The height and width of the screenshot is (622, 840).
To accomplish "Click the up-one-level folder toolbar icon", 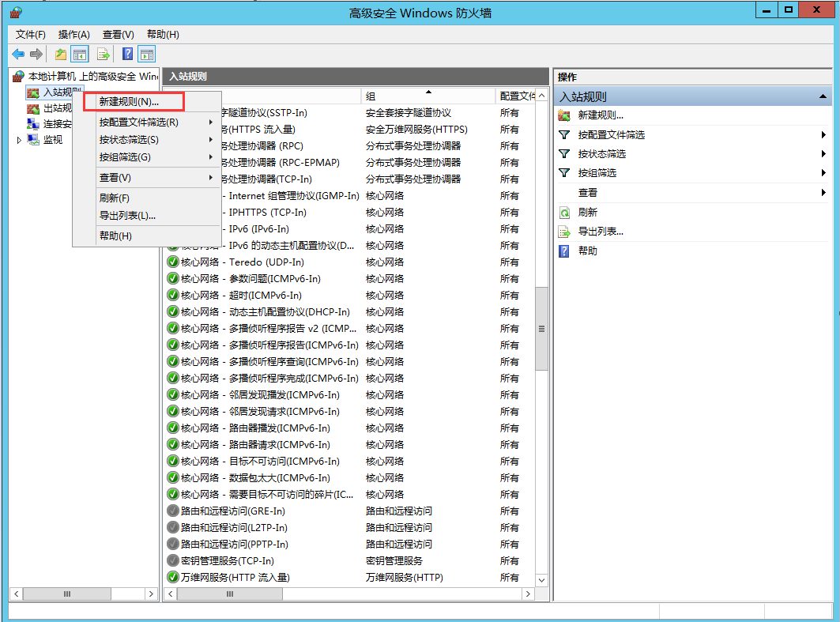I will click(61, 55).
